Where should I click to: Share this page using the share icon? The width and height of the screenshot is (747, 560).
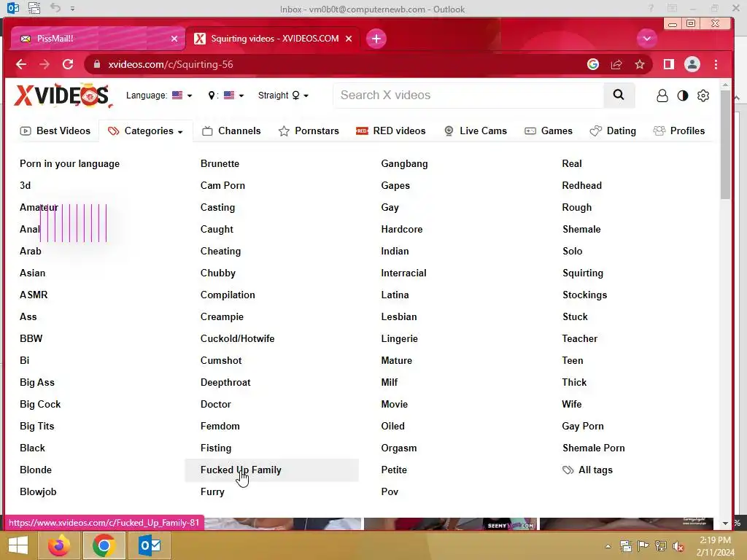point(616,64)
